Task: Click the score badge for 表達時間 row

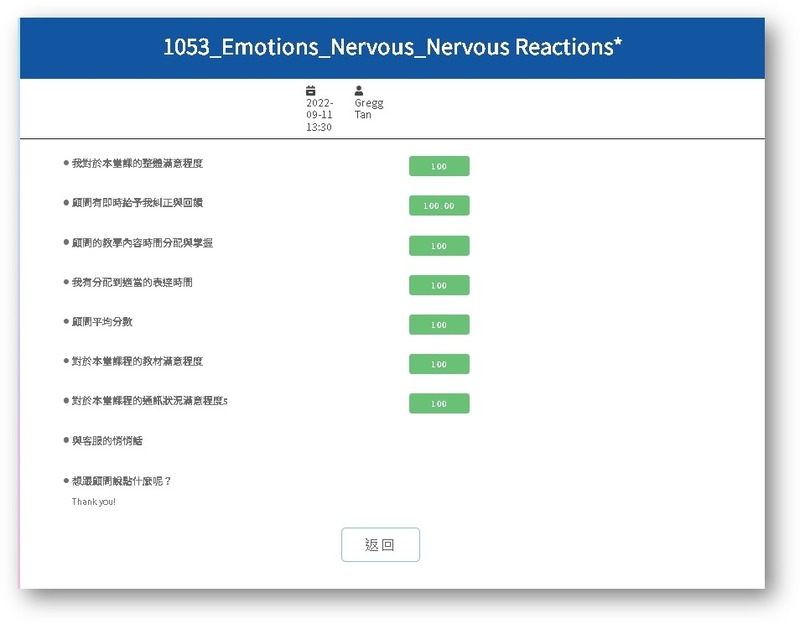Action: pyautogui.click(x=439, y=285)
